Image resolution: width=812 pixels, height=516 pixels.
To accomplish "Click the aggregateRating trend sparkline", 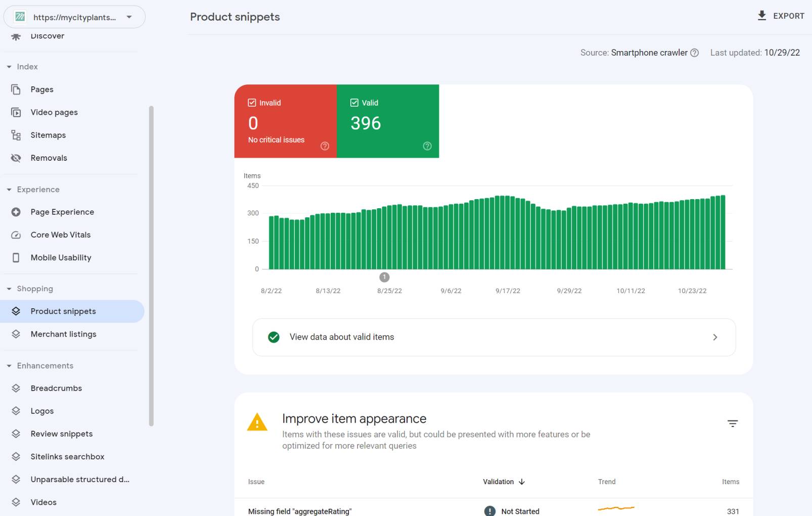I will point(616,508).
